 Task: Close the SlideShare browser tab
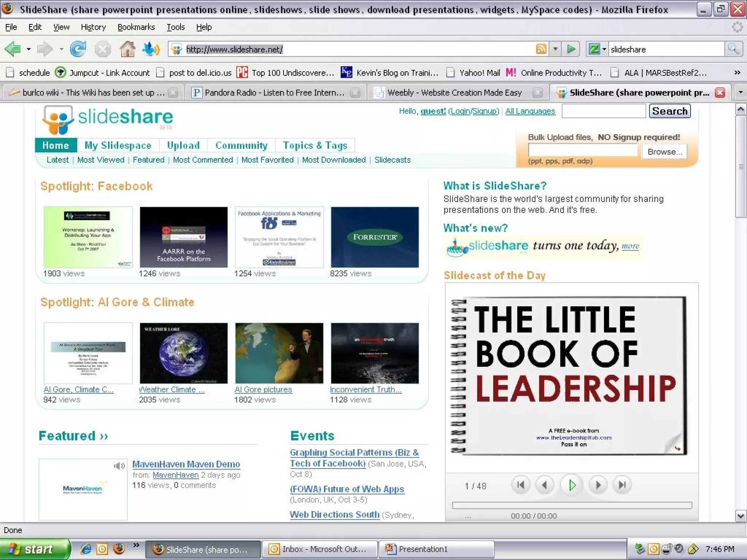720,93
